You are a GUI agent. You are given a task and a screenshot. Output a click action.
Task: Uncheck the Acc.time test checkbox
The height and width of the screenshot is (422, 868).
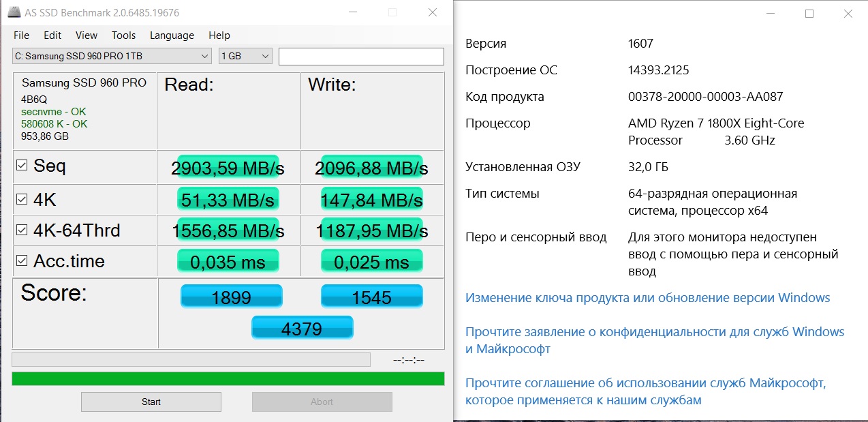click(22, 260)
